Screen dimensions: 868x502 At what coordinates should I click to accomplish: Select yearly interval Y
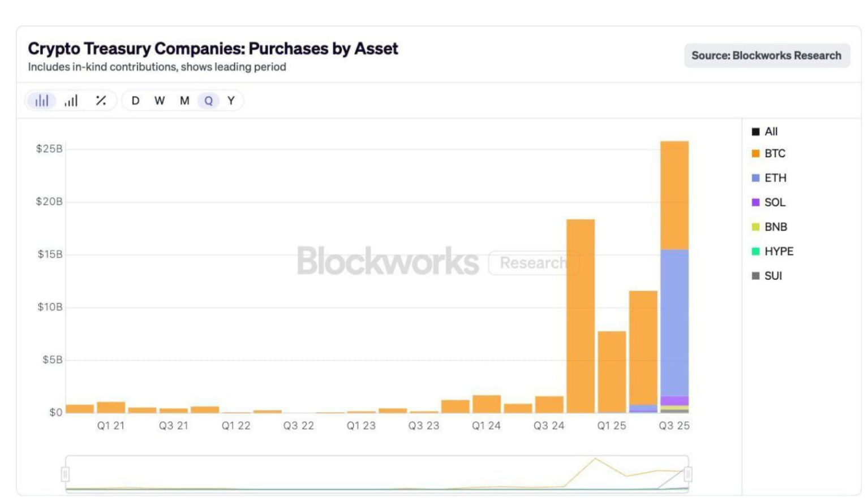tap(231, 101)
